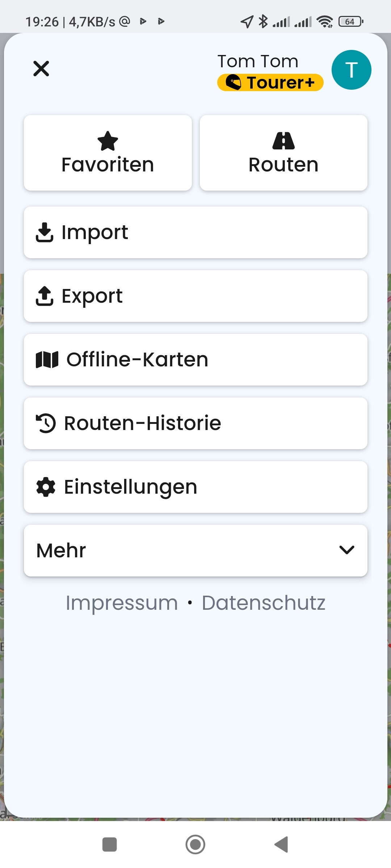The height and width of the screenshot is (868, 391).
Task: Tap the Android back navigation button
Action: pos(281,844)
